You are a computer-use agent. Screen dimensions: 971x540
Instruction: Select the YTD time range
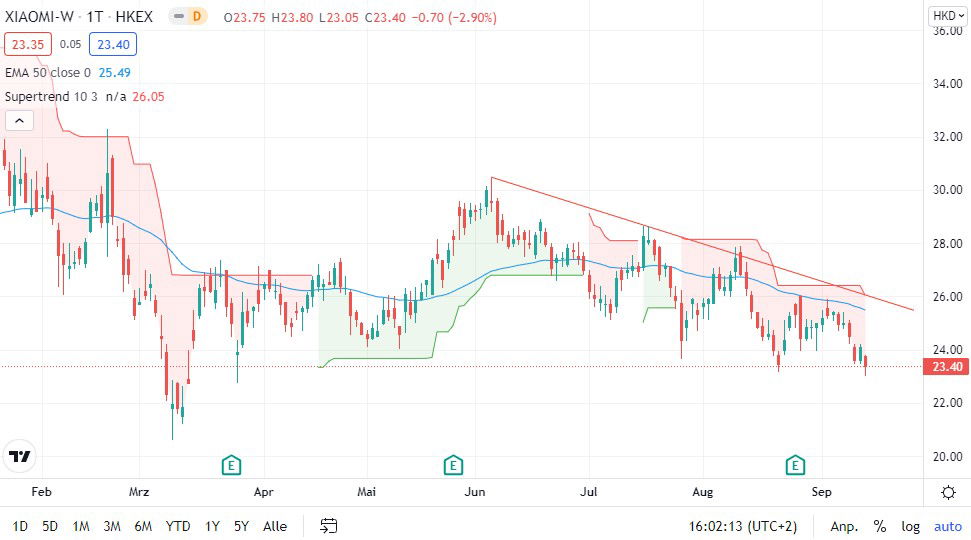pyautogui.click(x=178, y=526)
